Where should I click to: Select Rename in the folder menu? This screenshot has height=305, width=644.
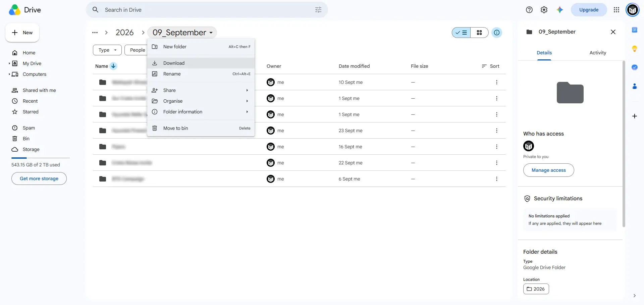click(201, 74)
